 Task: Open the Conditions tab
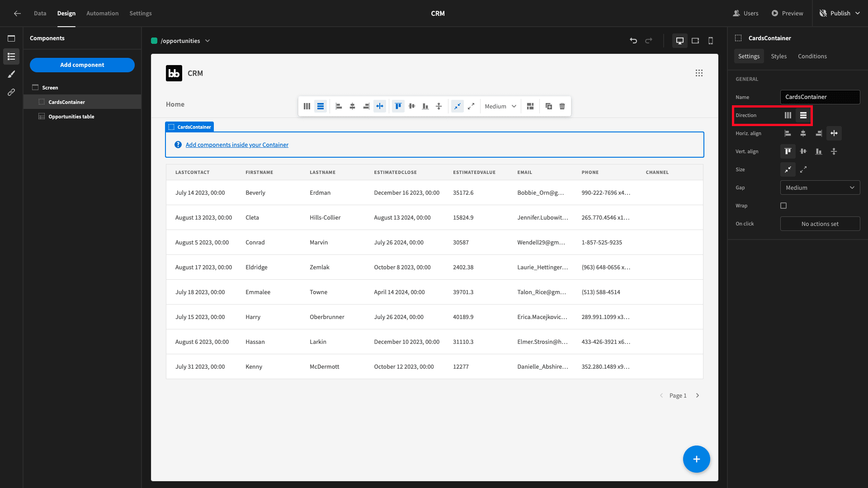click(x=812, y=56)
